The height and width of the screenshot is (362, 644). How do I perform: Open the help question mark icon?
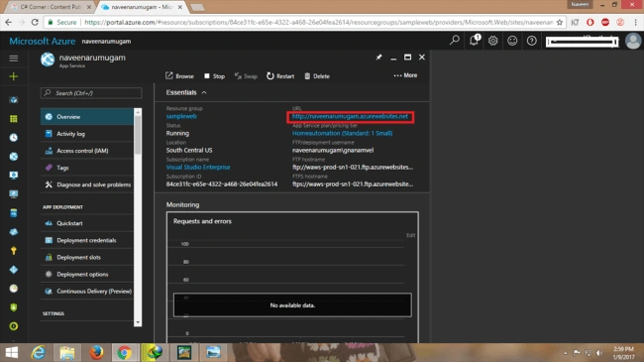[531, 41]
